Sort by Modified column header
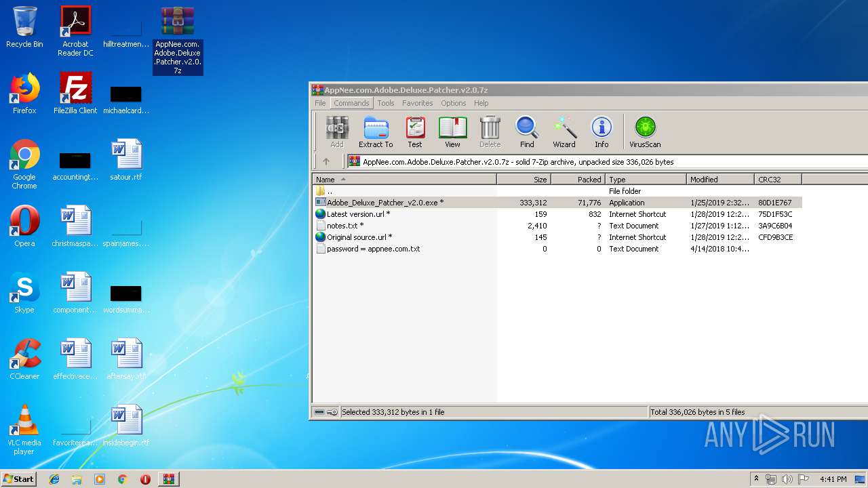Screen dimensions: 868x488 (x=721, y=180)
